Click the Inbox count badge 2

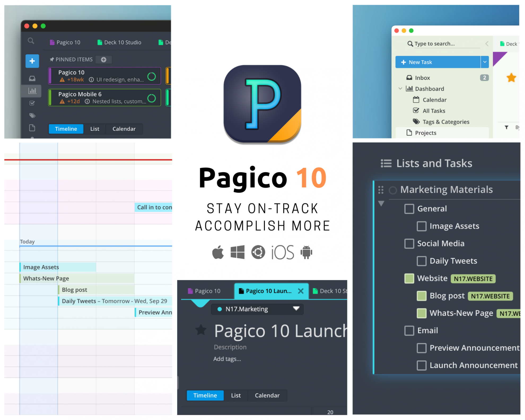pyautogui.click(x=484, y=78)
